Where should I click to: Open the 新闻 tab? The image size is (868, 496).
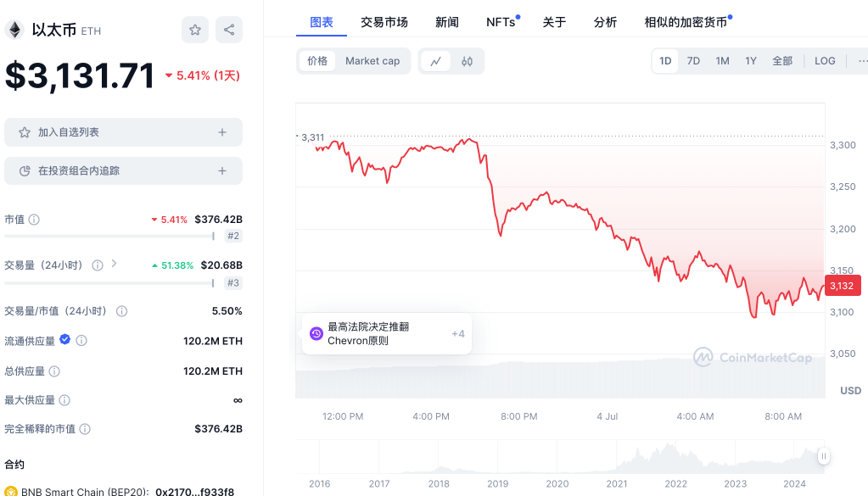[x=447, y=22]
